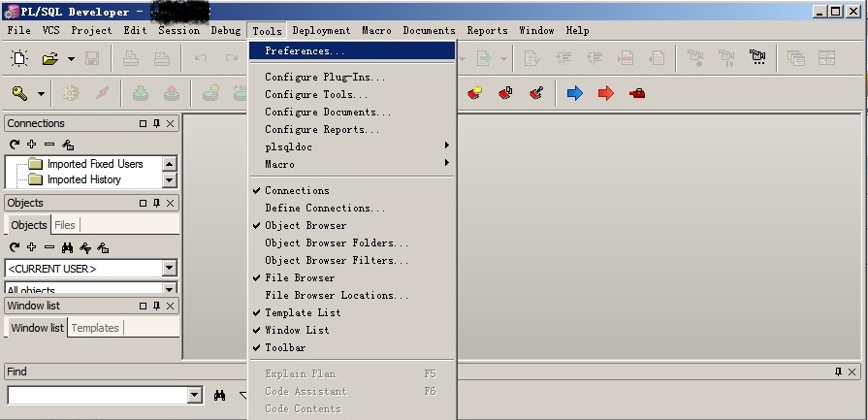Choose Configure Plug-Ins... menu entry
The width and height of the screenshot is (868, 420).
pos(351,77)
